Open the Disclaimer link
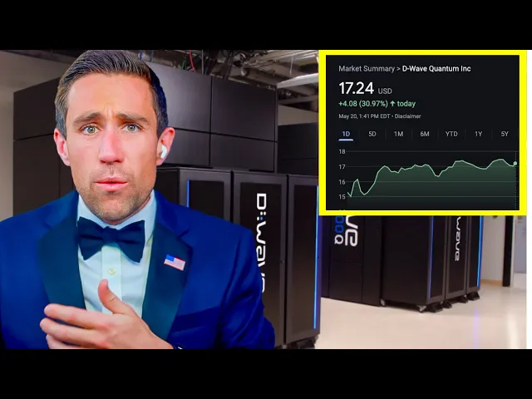The height and width of the screenshot is (399, 532). click(x=408, y=116)
